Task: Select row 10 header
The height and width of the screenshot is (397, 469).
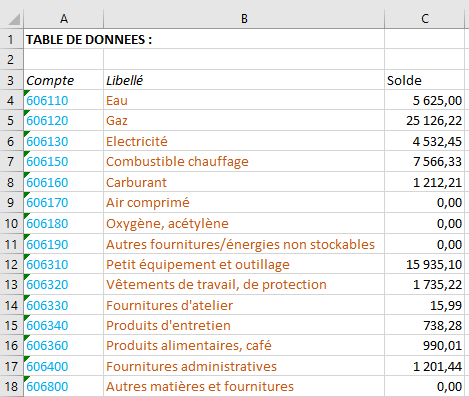Action: tap(11, 223)
